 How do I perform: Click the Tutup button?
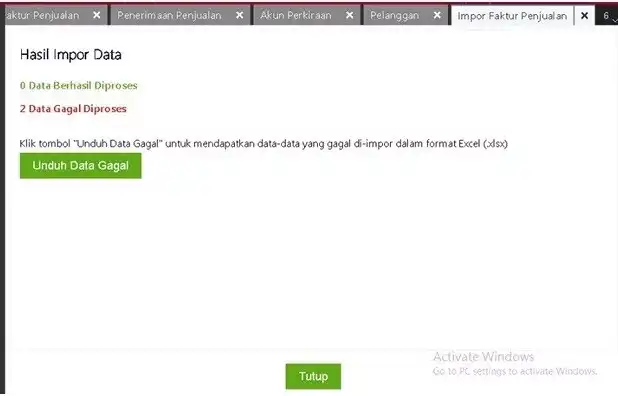click(313, 376)
